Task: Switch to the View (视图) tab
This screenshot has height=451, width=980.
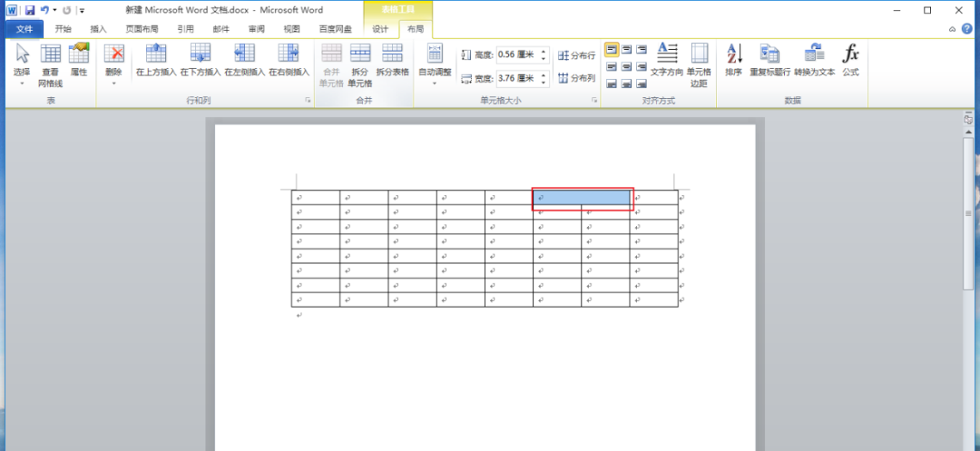Action: pyautogui.click(x=292, y=29)
